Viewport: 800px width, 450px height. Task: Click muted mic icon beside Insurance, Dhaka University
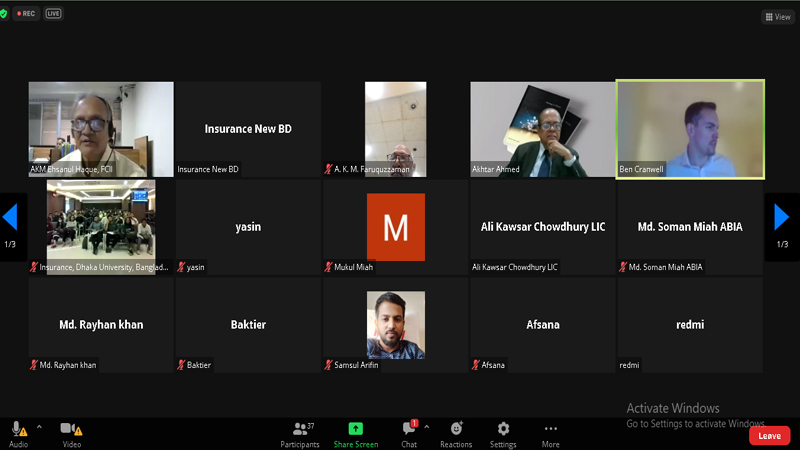tap(34, 267)
